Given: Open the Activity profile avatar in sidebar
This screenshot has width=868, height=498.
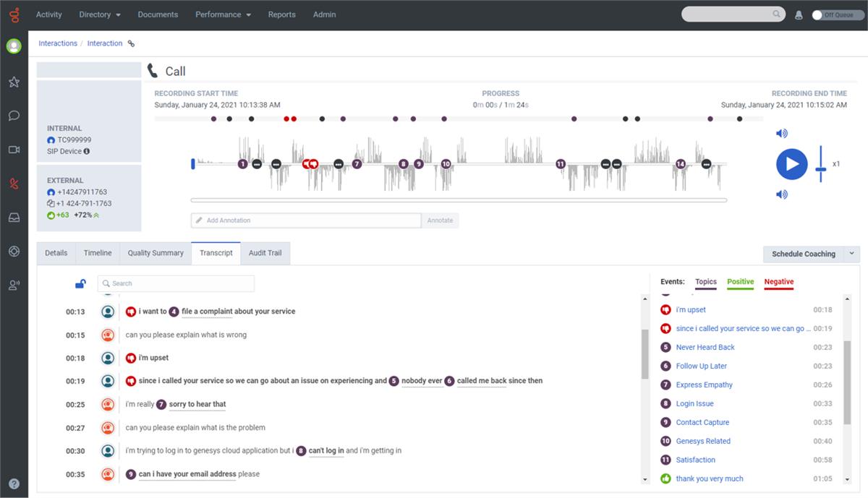Looking at the screenshot, I should tap(14, 45).
